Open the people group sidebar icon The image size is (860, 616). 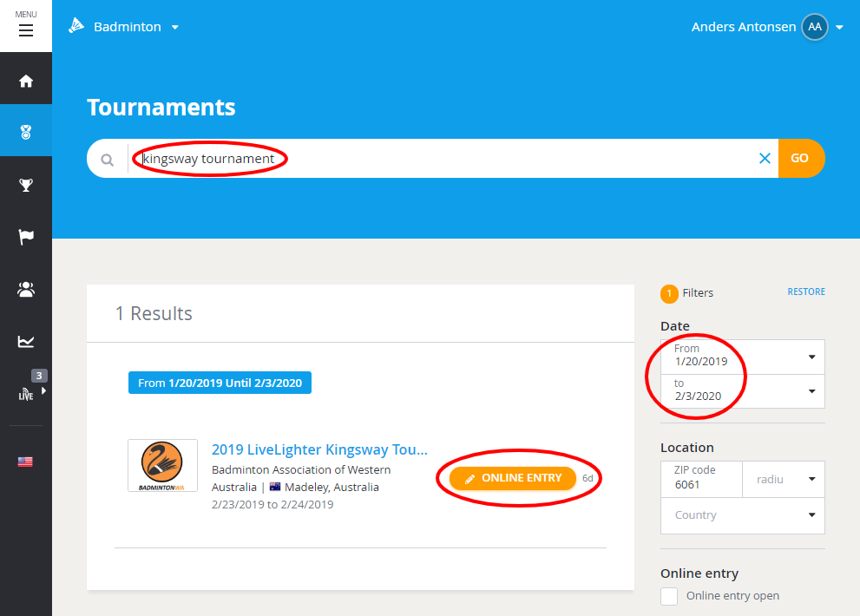(26, 290)
